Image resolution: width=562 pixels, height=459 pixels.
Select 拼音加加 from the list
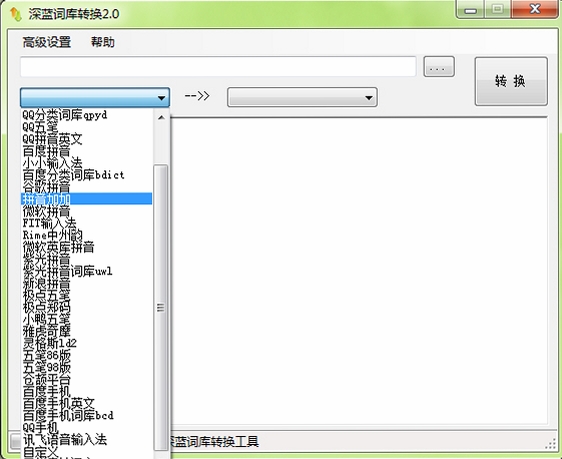point(86,199)
